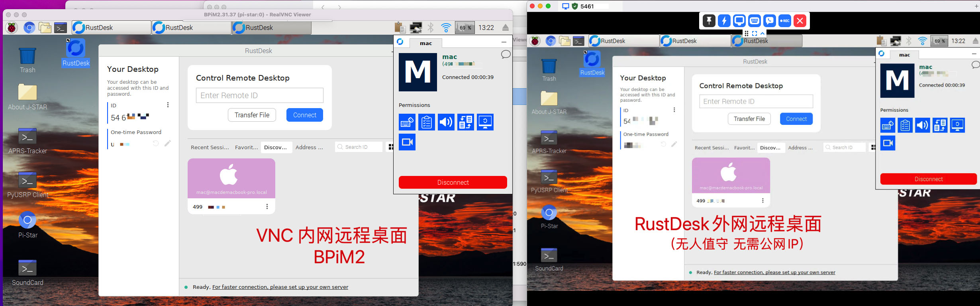
Task: Open Raspberry Pi menu in right session
Action: pos(535,41)
